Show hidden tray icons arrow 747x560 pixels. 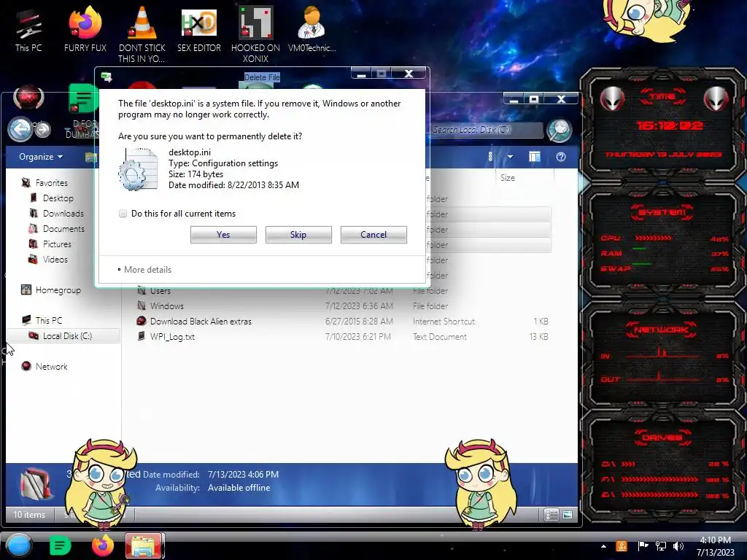603,546
